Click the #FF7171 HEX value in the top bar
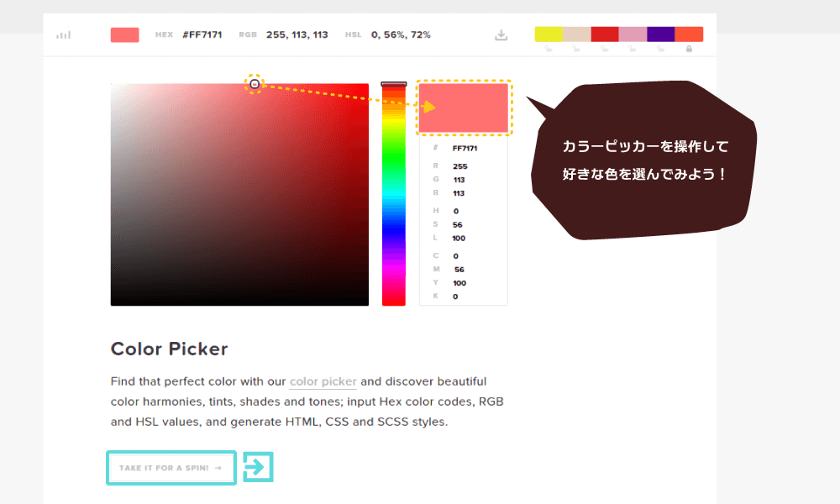 (x=202, y=34)
